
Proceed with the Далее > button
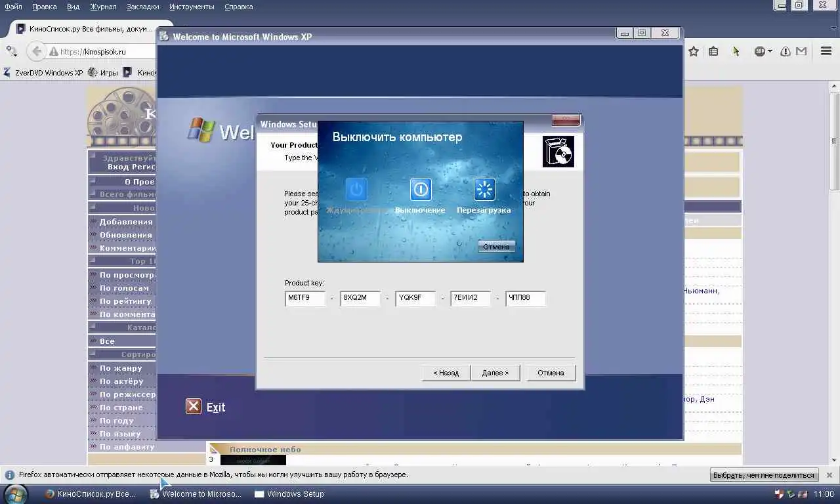click(495, 373)
